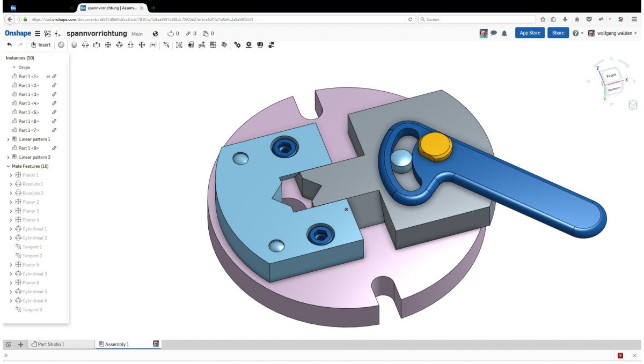Viewport: 644px width, 364px height.
Task: Open the App Store
Action: click(530, 33)
